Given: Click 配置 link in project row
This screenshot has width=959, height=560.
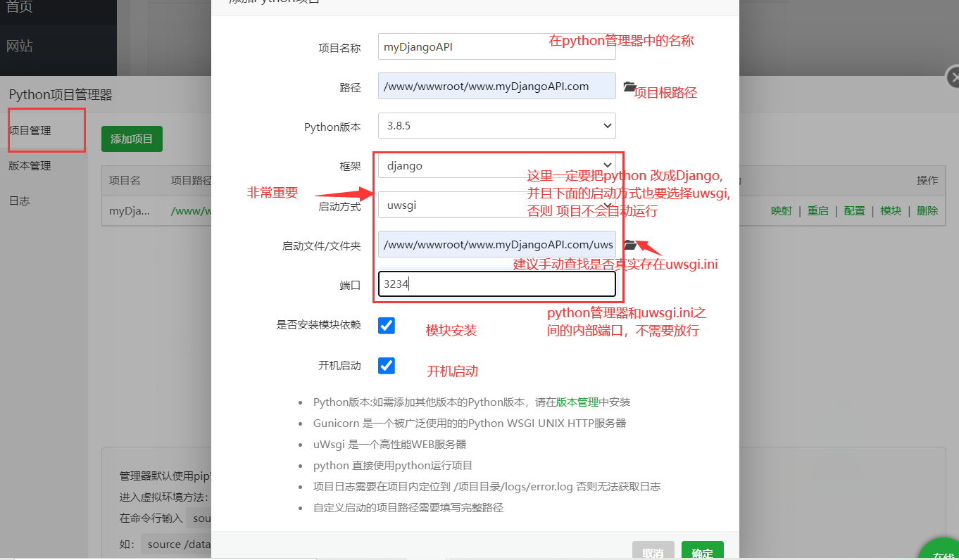Looking at the screenshot, I should (x=855, y=210).
